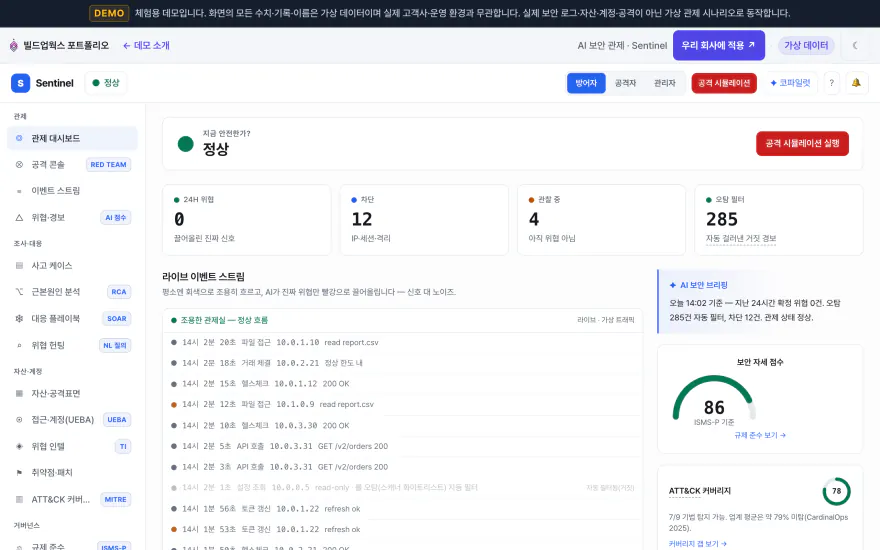Image resolution: width=880 pixels, height=550 pixels.
Task: Select event row 14시 2분 18초 거래 체결
Action: click(x=402, y=363)
